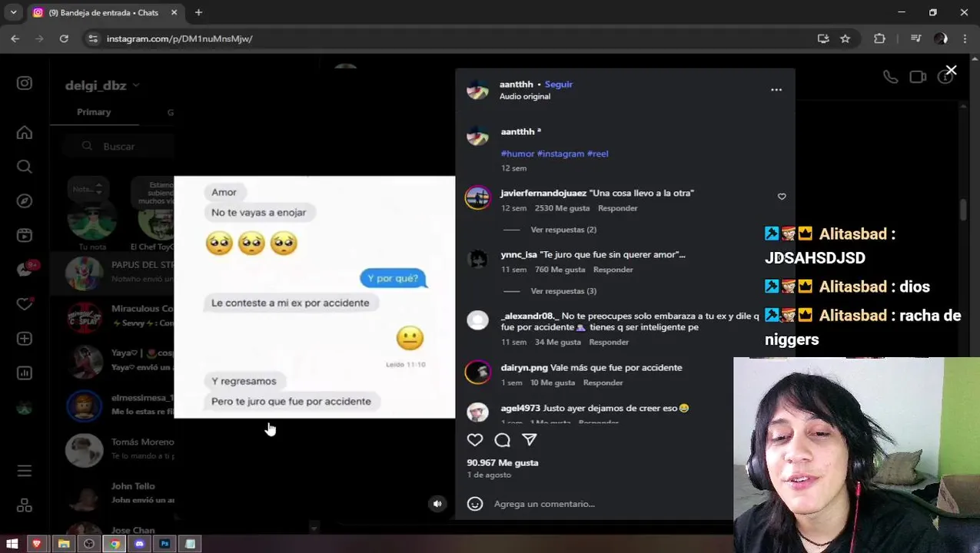980x553 pixels.
Task: Expand delgi_dbz account switcher dropdown
Action: coord(136,85)
